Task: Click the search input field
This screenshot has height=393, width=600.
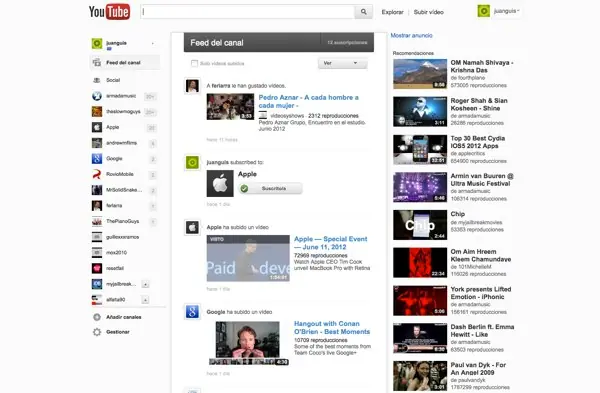Action: tap(248, 12)
